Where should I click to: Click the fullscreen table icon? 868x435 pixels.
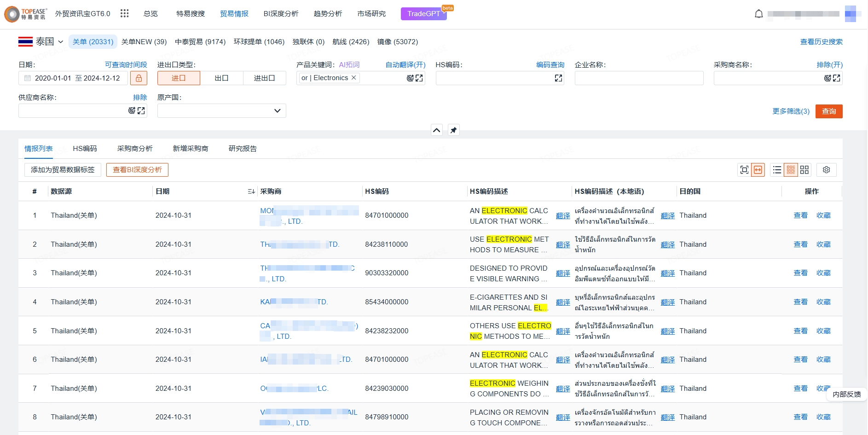[x=744, y=170]
